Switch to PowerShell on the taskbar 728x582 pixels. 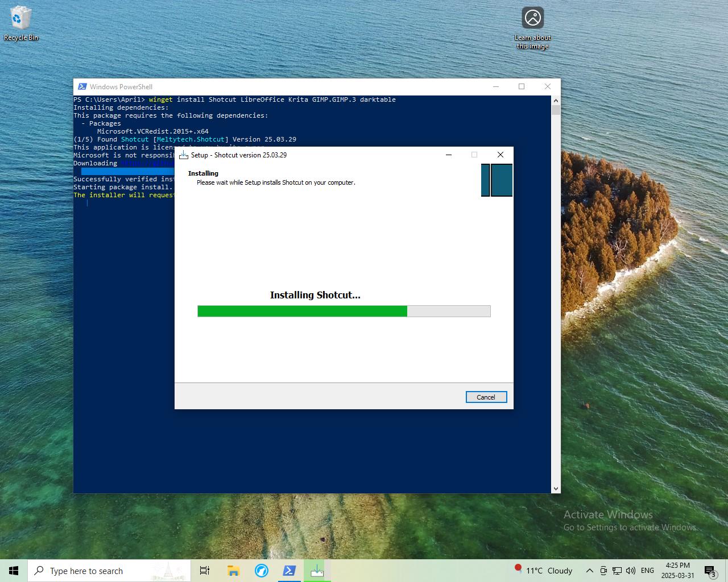click(x=289, y=571)
